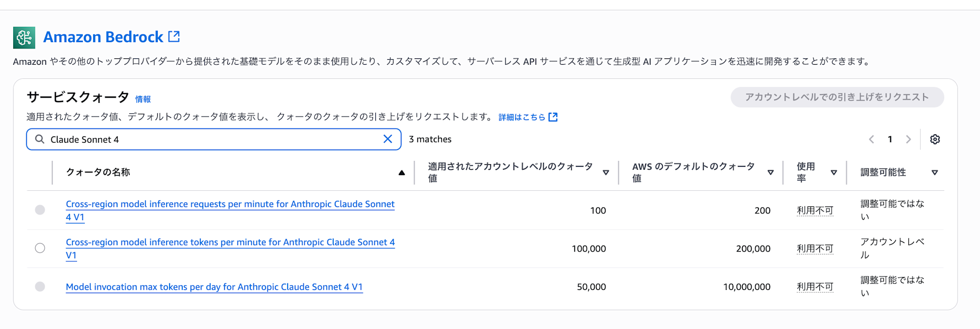The image size is (980, 329).
Task: Open the external link icon beside Amazon Bedrock
Action: point(174,36)
